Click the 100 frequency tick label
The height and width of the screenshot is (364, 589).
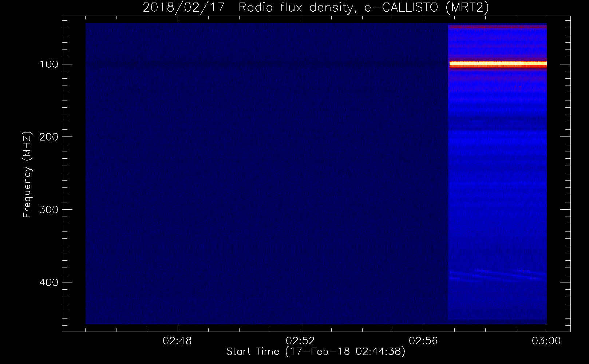pyautogui.click(x=49, y=64)
